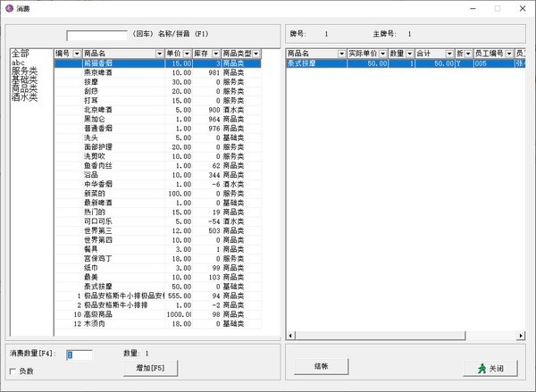Select the abc category
Image resolution: width=536 pixels, height=392 pixels.
18,63
